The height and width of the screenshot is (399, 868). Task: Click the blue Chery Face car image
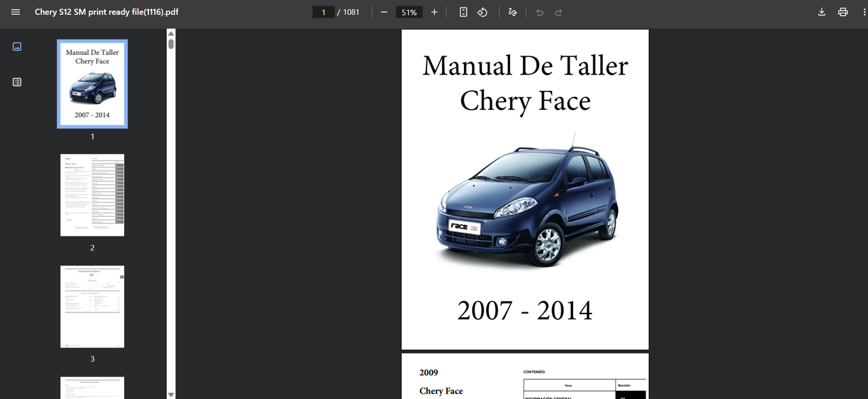528,200
